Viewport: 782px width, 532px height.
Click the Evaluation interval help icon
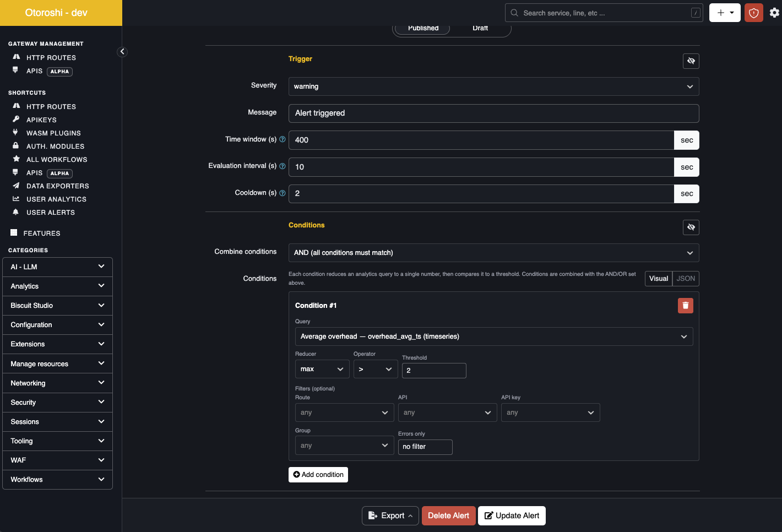(x=283, y=166)
